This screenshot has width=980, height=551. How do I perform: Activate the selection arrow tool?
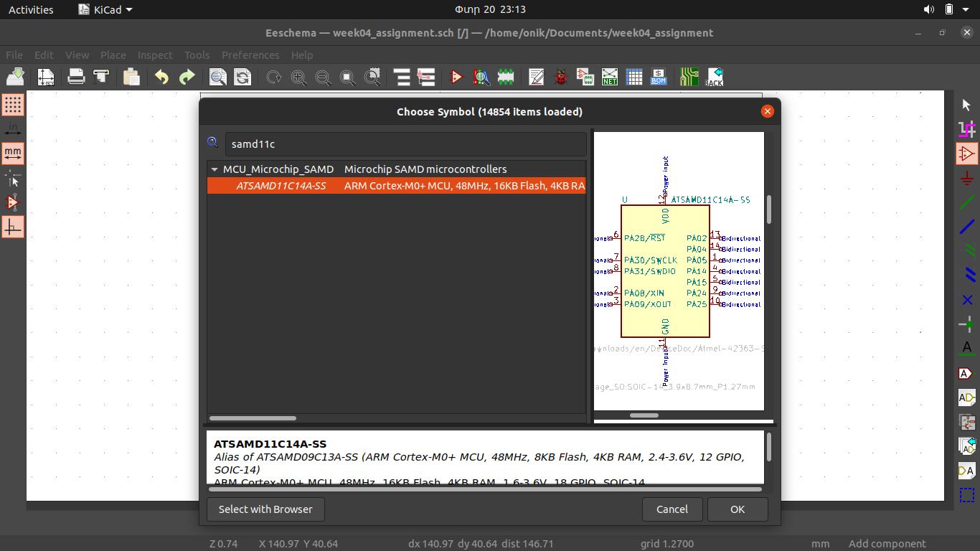966,105
